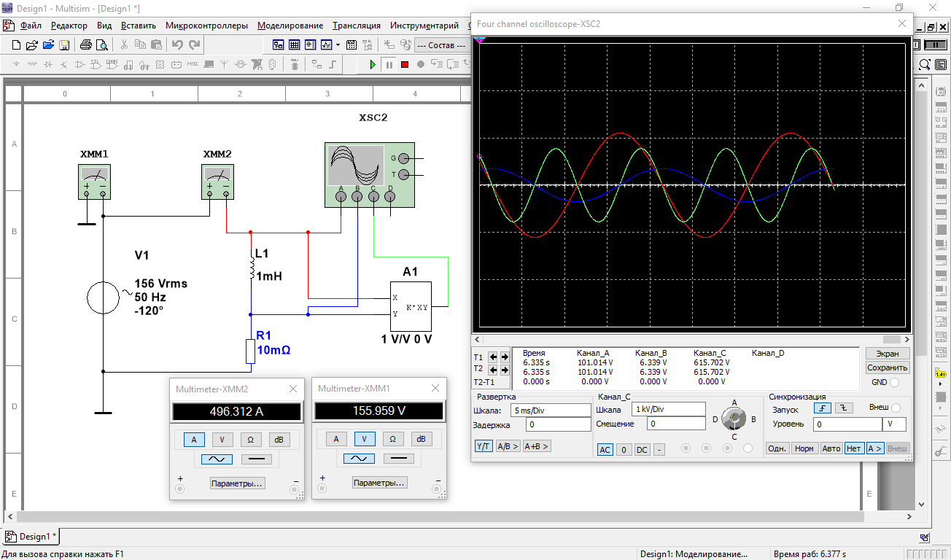Open the Редактор menu
The image size is (951, 560).
click(69, 26)
